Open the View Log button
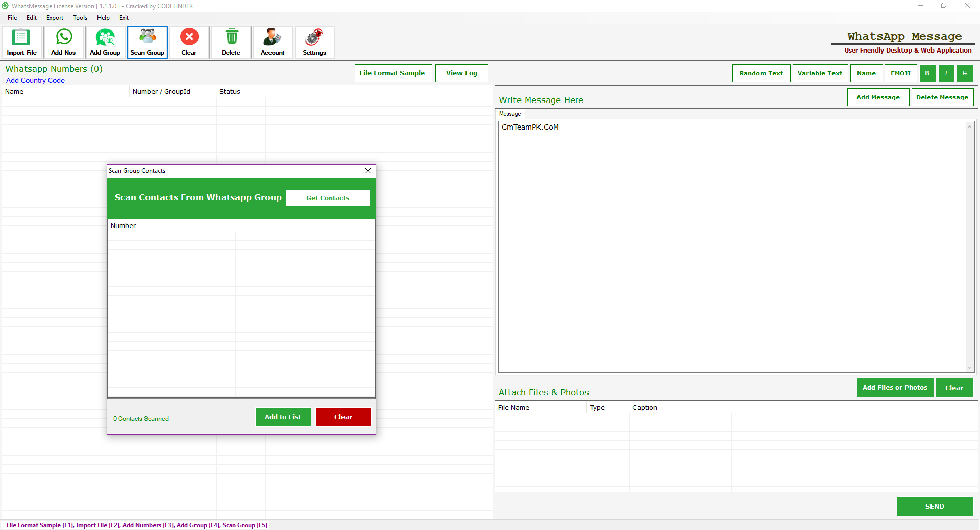The image size is (980, 530). (x=461, y=73)
